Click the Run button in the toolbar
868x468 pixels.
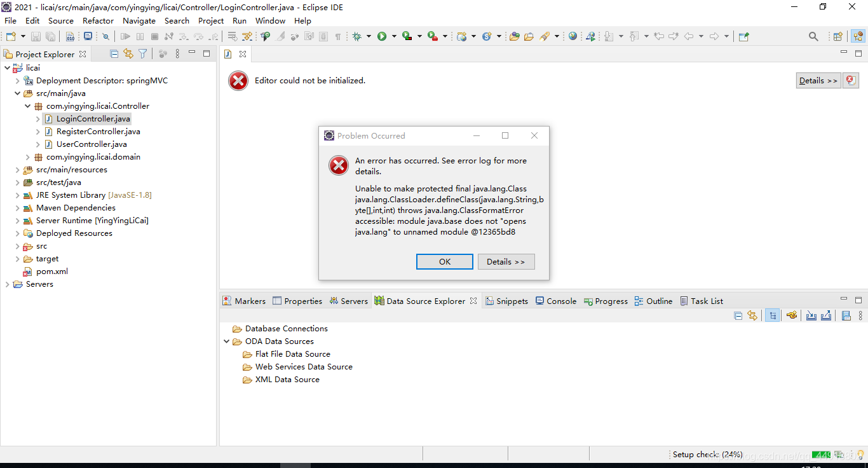pos(383,36)
